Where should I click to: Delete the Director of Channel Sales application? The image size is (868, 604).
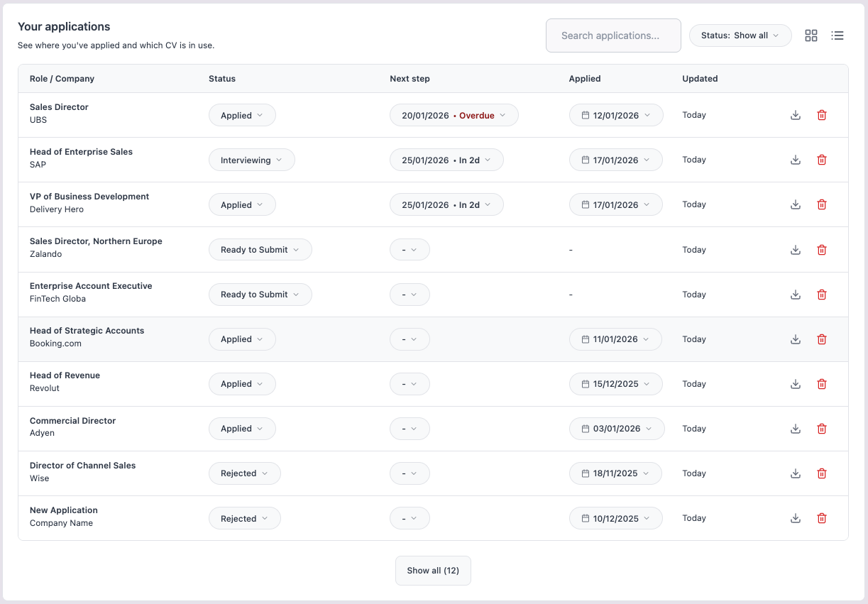821,473
